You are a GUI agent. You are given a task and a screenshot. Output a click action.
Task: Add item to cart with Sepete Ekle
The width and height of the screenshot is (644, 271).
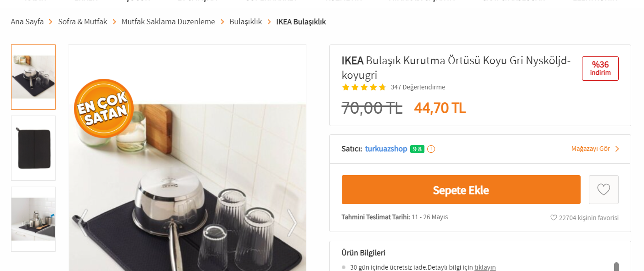(461, 190)
